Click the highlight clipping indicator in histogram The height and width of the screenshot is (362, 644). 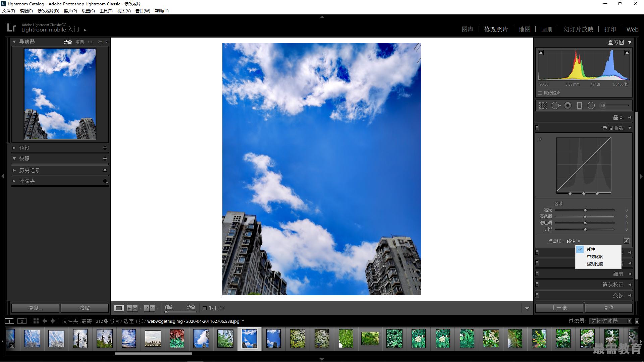[627, 53]
